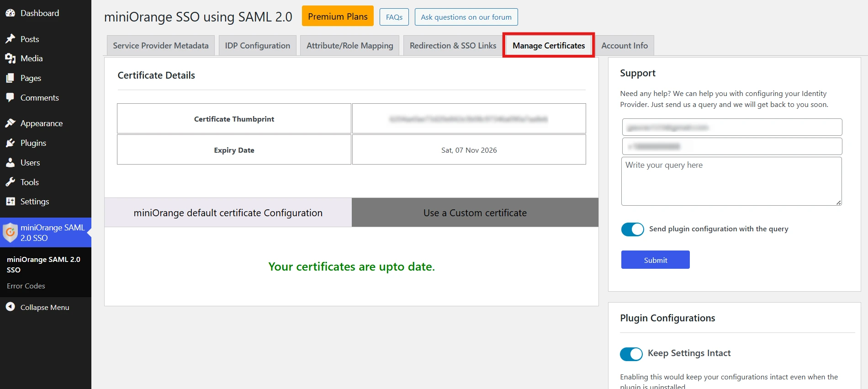The width and height of the screenshot is (868, 389).
Task: Open Media via its sidebar icon
Action: [10, 59]
